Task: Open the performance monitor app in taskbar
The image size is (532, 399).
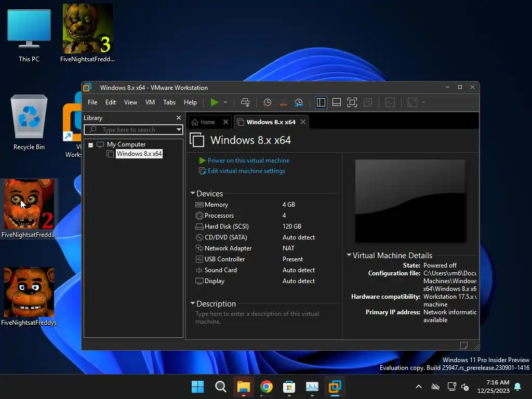Action: [x=312, y=387]
